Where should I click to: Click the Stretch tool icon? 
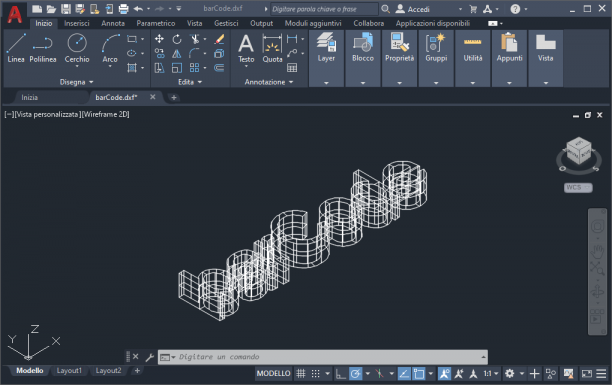159,68
